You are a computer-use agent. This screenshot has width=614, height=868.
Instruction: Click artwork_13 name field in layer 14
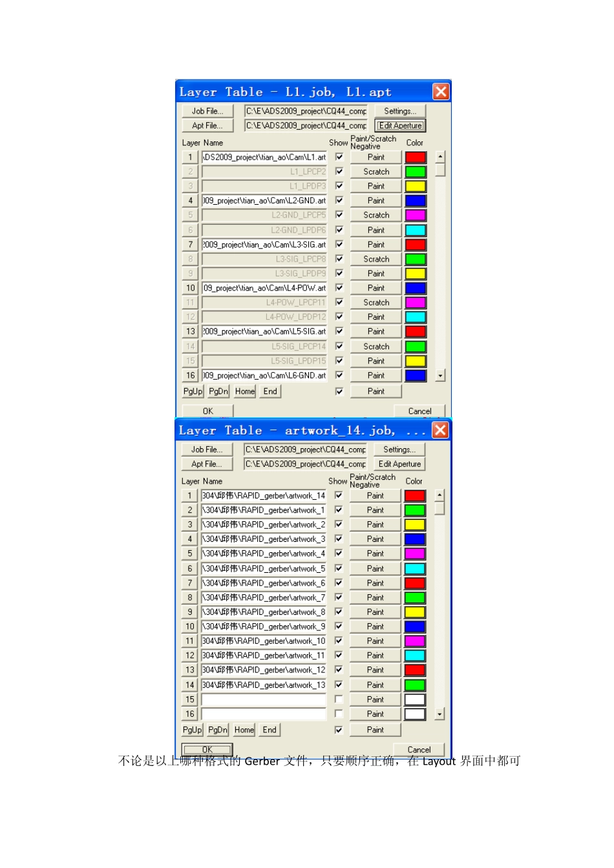coord(264,685)
